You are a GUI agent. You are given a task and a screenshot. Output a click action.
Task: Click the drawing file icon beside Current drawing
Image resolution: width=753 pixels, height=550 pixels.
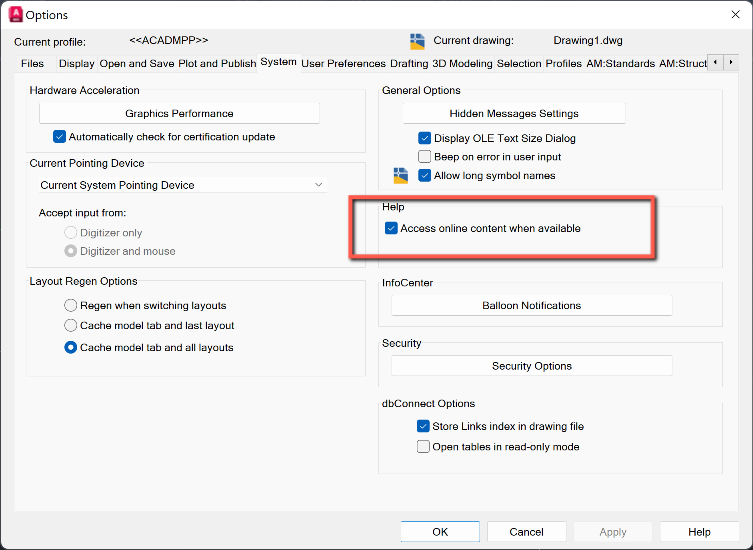click(x=417, y=41)
